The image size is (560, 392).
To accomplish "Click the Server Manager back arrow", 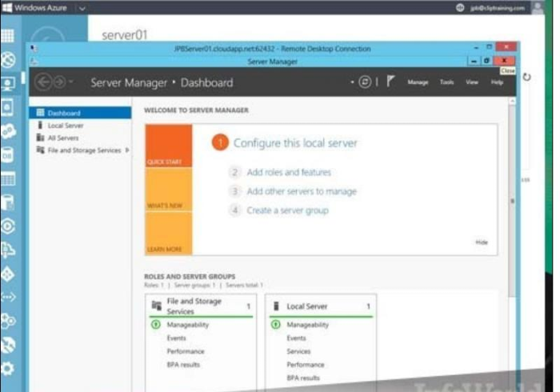I will [43, 82].
